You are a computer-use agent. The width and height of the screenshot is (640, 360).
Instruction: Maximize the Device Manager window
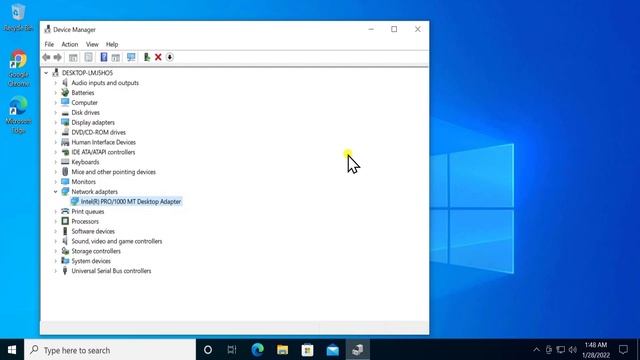pyautogui.click(x=394, y=29)
